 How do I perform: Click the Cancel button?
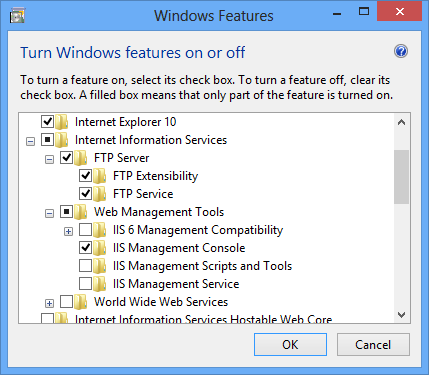pos(373,345)
